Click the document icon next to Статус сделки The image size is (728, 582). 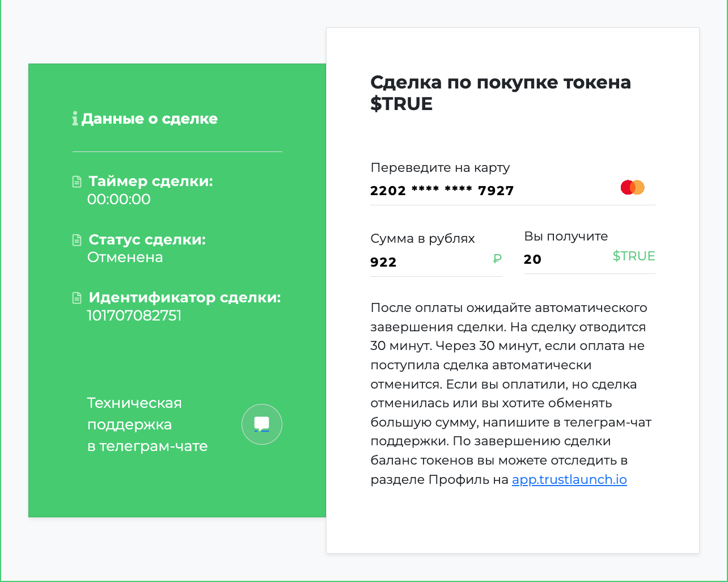pyautogui.click(x=77, y=240)
